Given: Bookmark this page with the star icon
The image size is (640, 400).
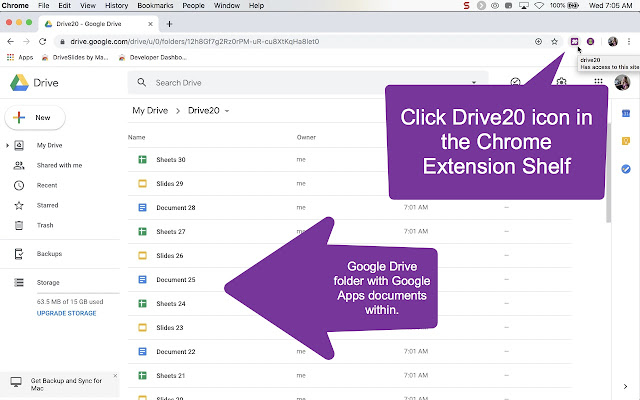Looking at the screenshot, I should pyautogui.click(x=554, y=41).
